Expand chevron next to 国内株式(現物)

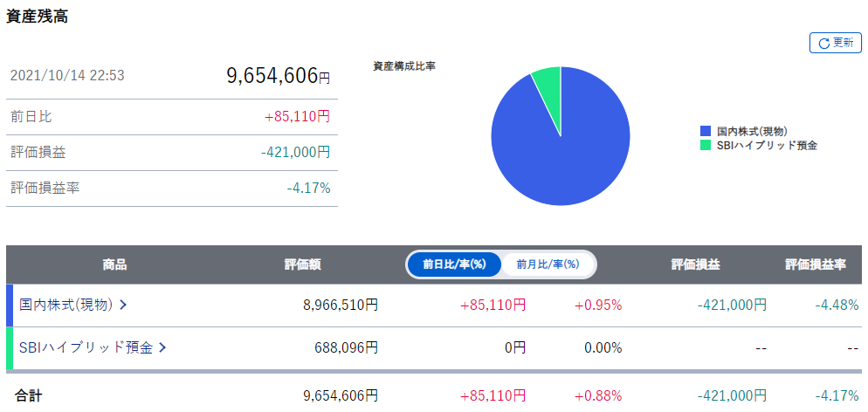click(x=123, y=305)
